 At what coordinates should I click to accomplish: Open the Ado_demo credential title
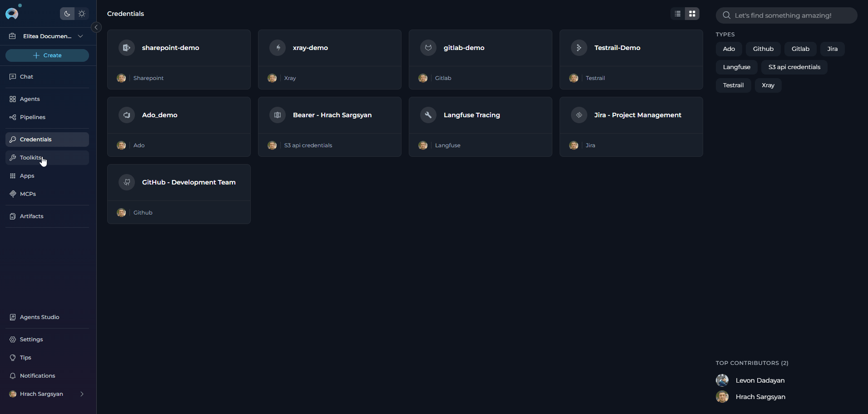pyautogui.click(x=159, y=115)
